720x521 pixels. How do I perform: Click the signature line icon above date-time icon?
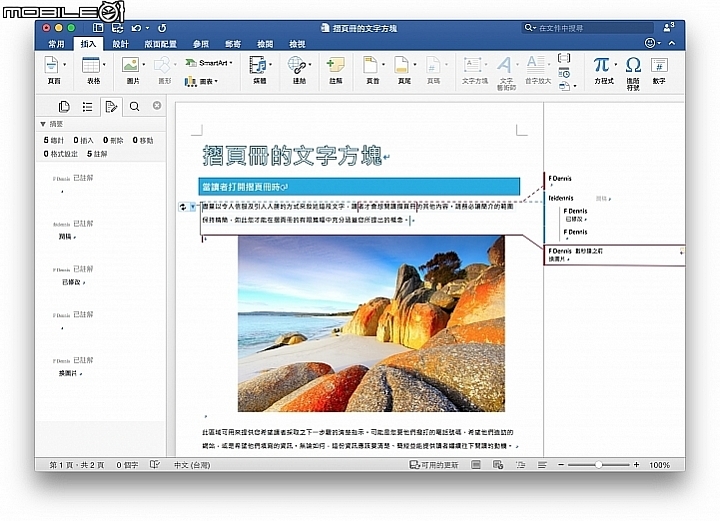point(564,58)
